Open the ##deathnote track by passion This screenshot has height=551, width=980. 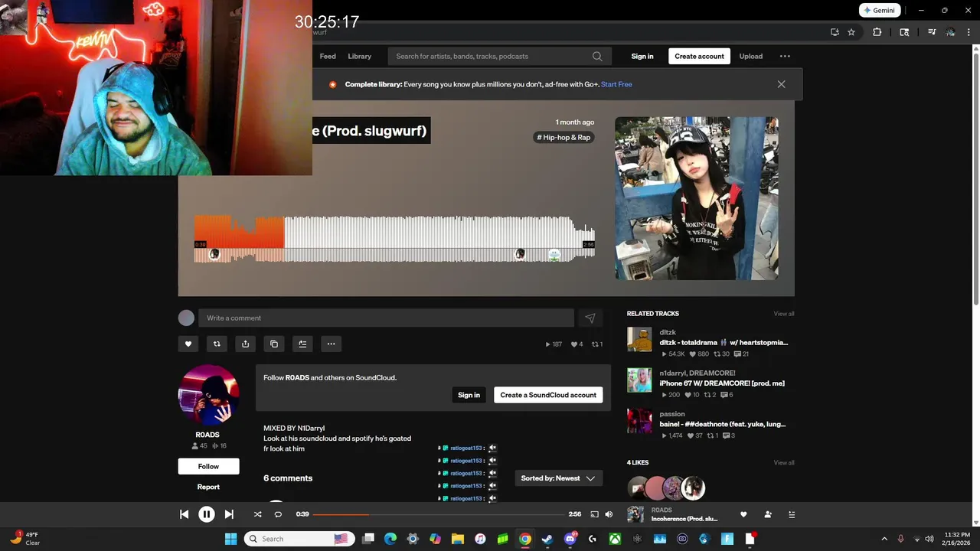point(722,424)
